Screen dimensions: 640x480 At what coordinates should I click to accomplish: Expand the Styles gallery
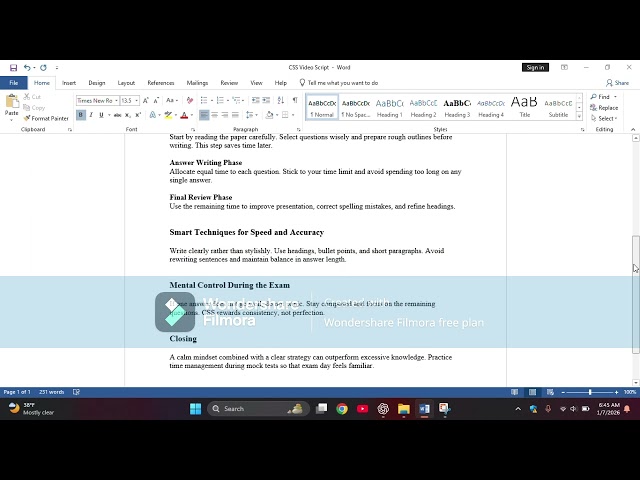click(579, 116)
